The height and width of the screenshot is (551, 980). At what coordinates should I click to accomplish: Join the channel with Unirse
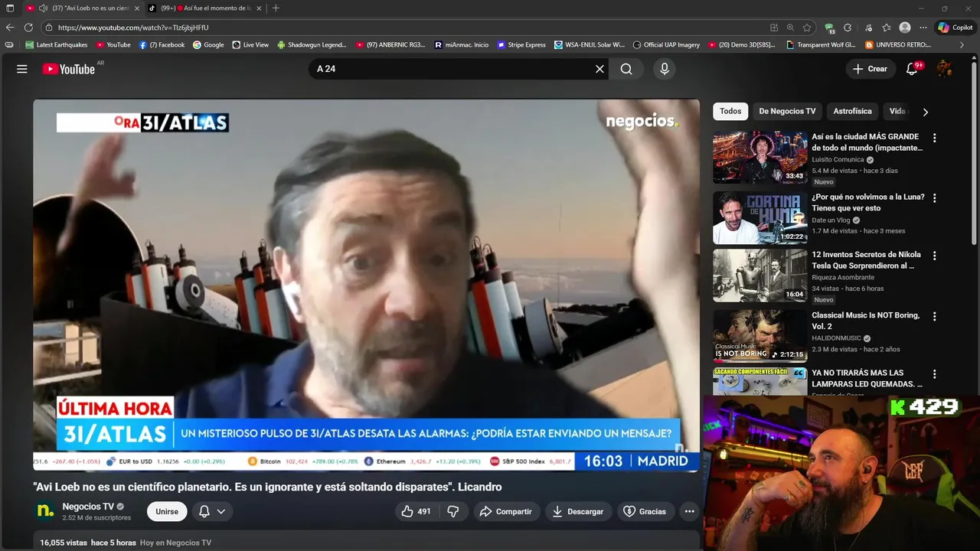click(167, 511)
